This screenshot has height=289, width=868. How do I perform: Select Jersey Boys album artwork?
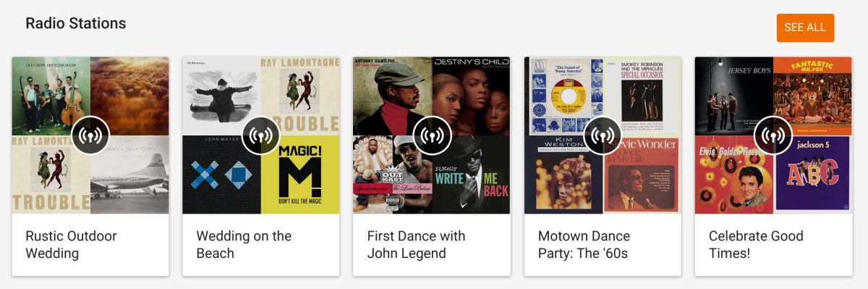click(734, 96)
